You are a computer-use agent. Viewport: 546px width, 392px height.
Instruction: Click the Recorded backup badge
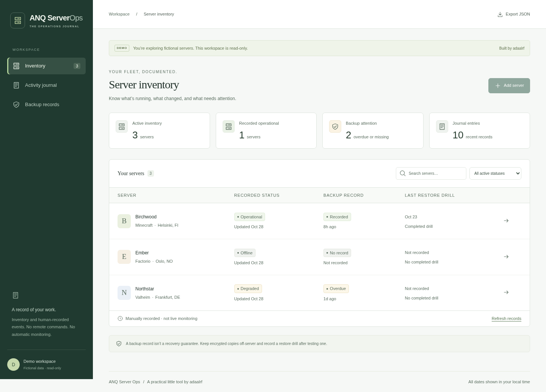[x=337, y=217]
